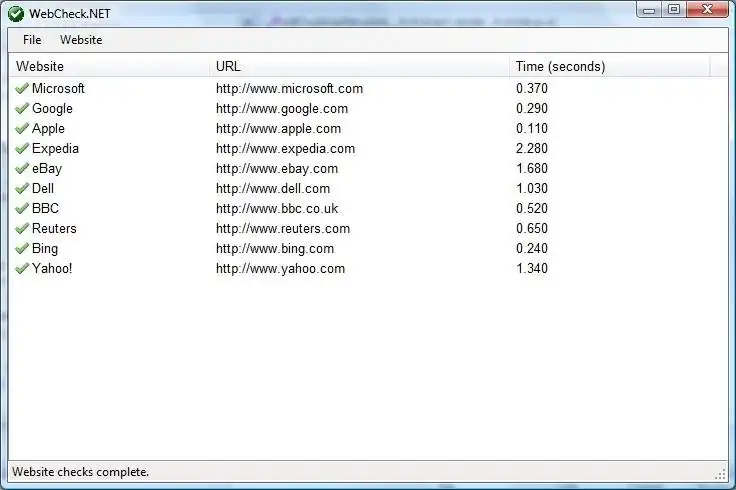The image size is (736, 490).
Task: Click Bing's time value 0.240
Action: point(532,248)
